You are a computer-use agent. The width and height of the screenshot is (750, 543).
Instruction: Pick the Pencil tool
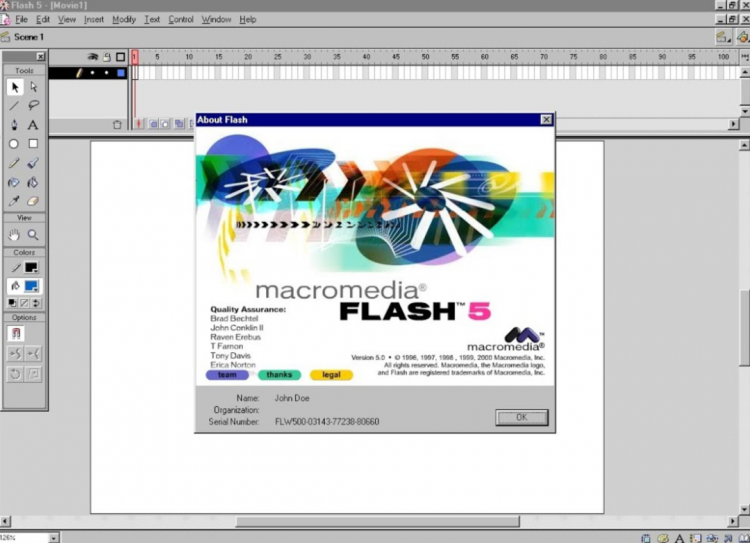coord(14,163)
